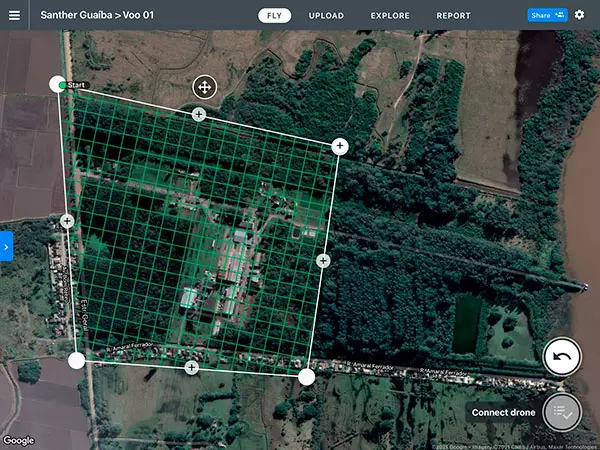Select the crosshair move handle of flight plan

(203, 87)
